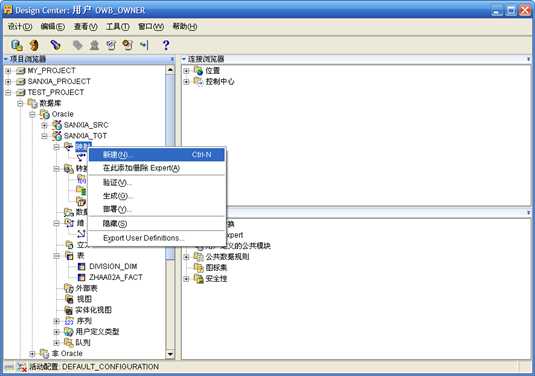Screen dimensions: 535x376
Task: Click the status bar configuration icon with red x
Action: (21, 367)
